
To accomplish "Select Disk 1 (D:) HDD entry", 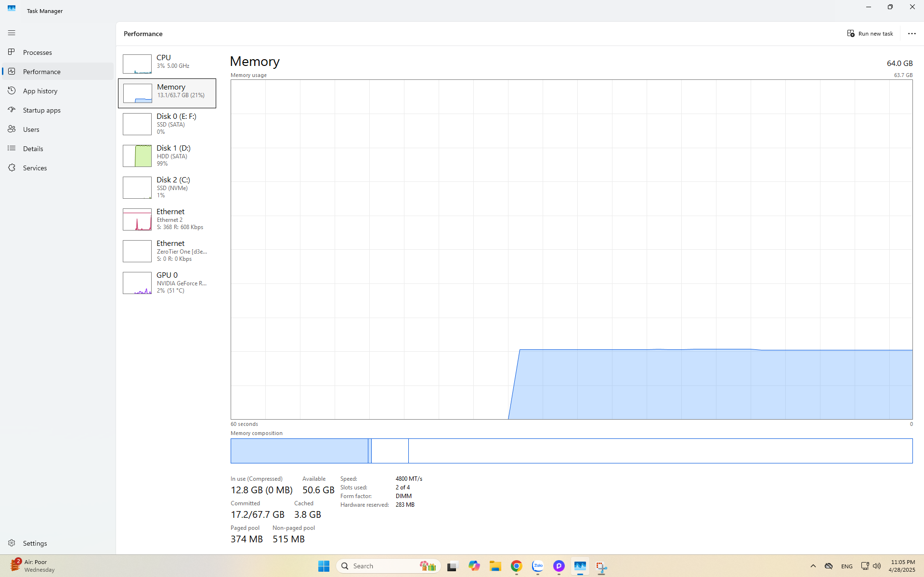I will [x=167, y=156].
